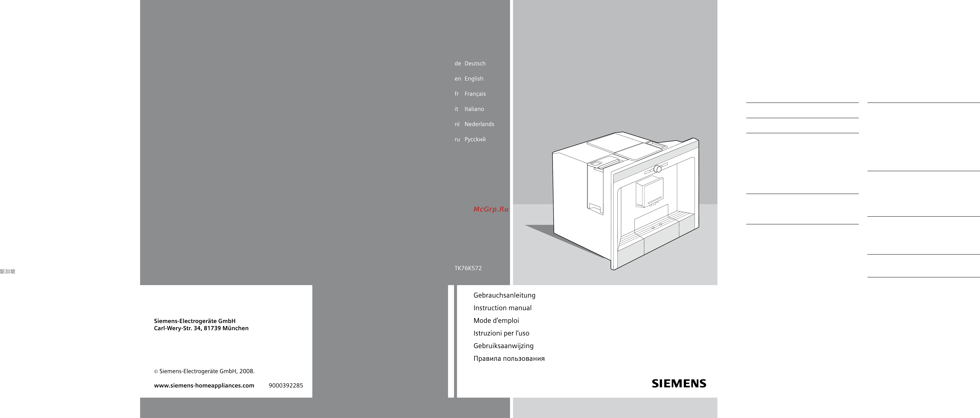Click 'Siemens-Electrogeräte GmbH' company name
The width and height of the screenshot is (980, 418).
(x=194, y=321)
